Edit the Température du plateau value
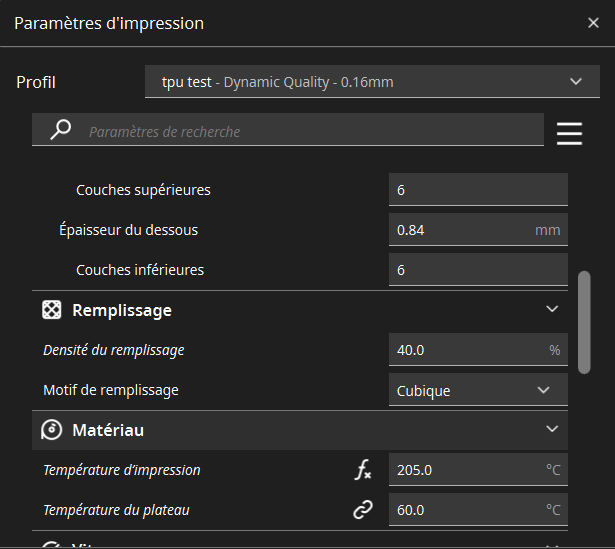 click(466, 510)
